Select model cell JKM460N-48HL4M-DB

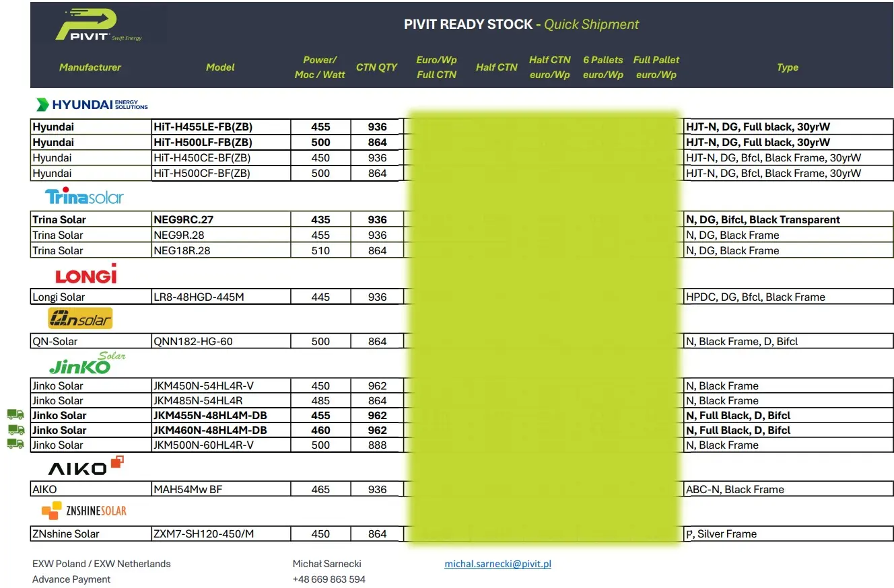221,430
